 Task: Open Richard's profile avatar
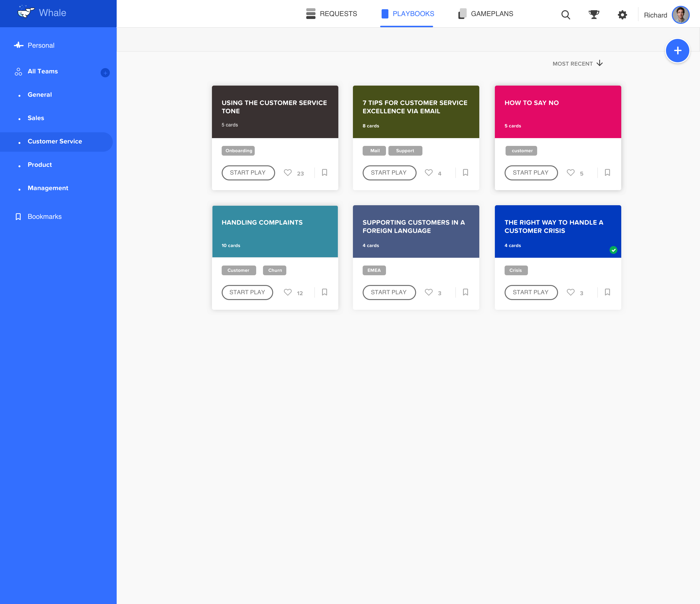[680, 15]
